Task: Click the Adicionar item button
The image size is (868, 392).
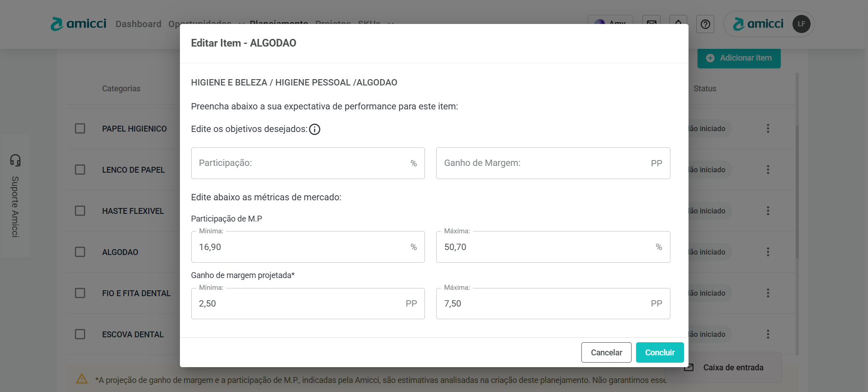Action: [x=739, y=58]
